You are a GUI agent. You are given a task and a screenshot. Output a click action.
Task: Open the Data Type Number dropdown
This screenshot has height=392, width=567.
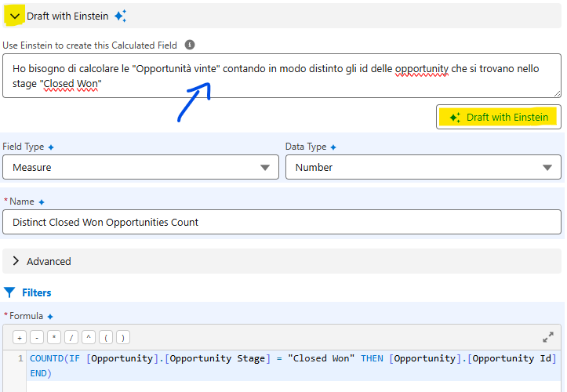423,167
